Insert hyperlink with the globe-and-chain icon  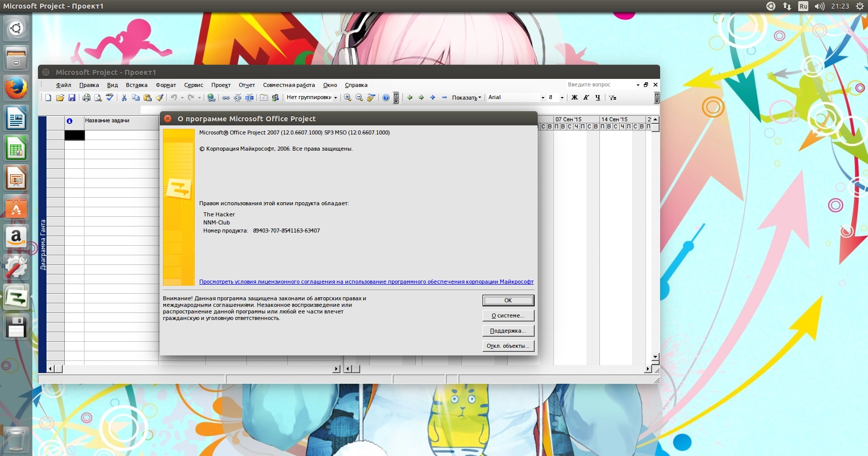pos(211,98)
